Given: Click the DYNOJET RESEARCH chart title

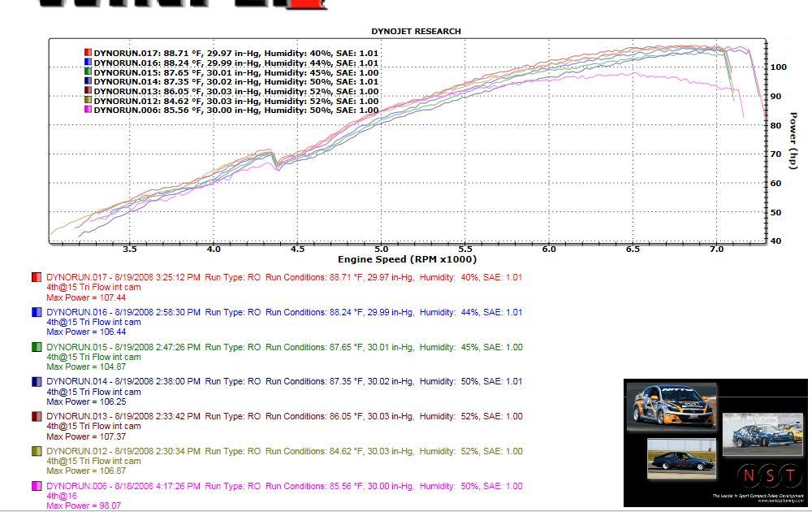Looking at the screenshot, I should (x=416, y=31).
